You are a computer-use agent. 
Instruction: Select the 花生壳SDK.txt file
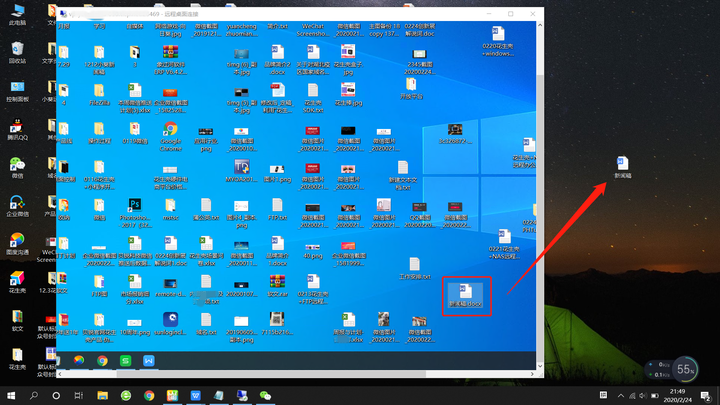tap(313, 98)
